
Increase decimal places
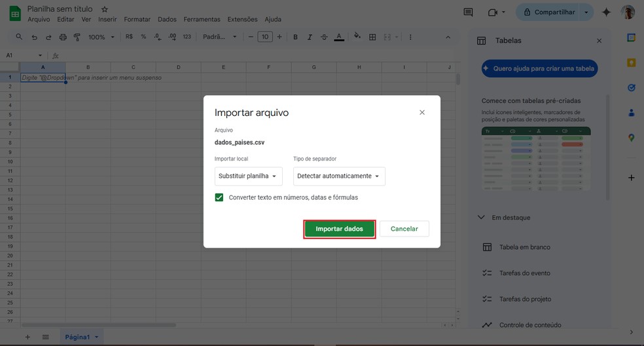(x=172, y=37)
